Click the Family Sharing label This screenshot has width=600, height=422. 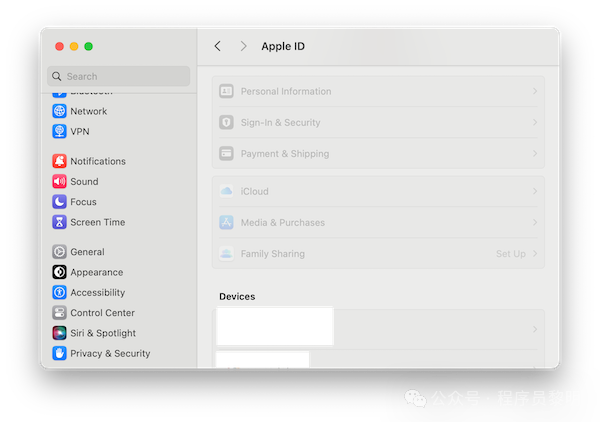pos(272,254)
